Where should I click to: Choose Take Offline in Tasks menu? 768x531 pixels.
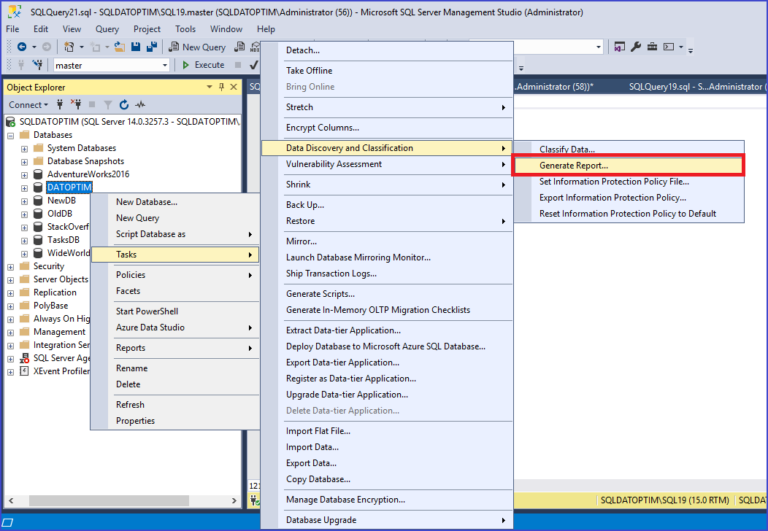pos(387,71)
